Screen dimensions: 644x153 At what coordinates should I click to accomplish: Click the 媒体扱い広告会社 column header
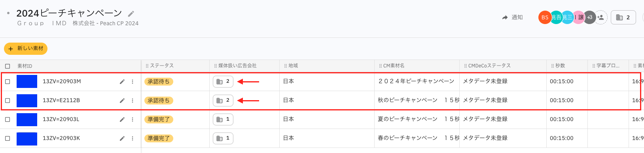pos(237,66)
